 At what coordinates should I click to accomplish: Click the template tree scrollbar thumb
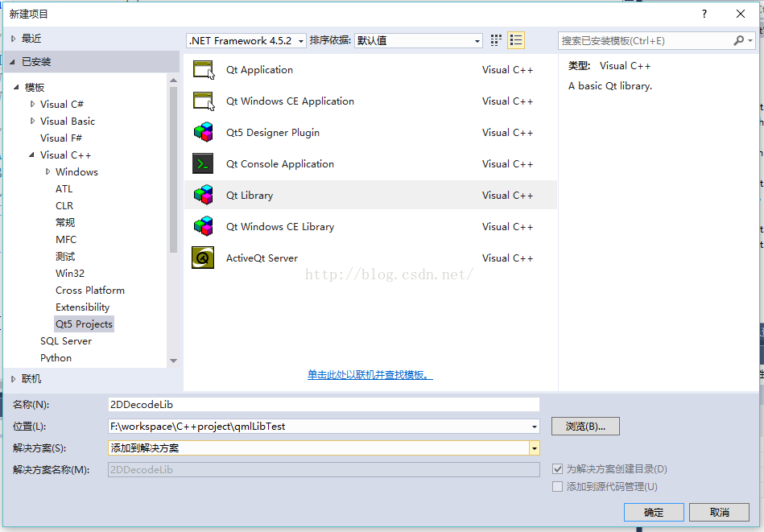coord(173,170)
